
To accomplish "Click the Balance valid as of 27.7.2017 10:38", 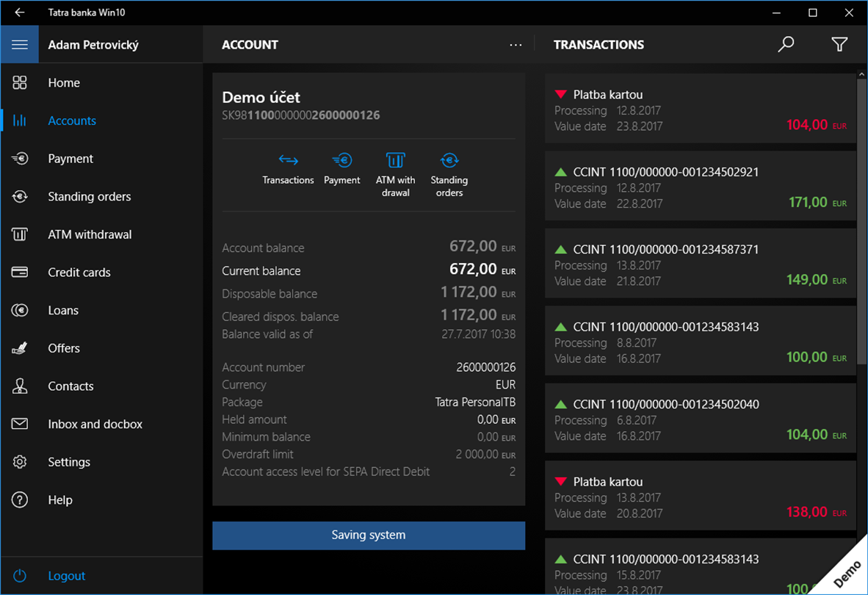I will click(369, 334).
